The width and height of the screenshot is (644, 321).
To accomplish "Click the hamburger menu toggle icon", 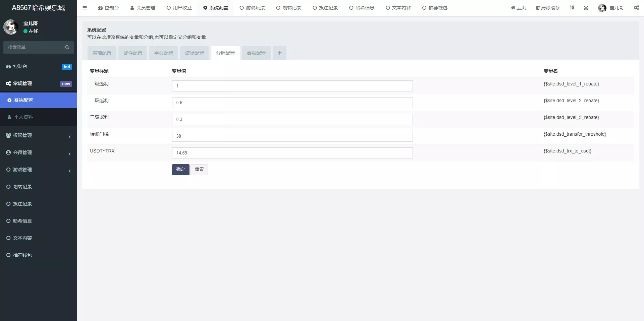I will pyautogui.click(x=85, y=8).
